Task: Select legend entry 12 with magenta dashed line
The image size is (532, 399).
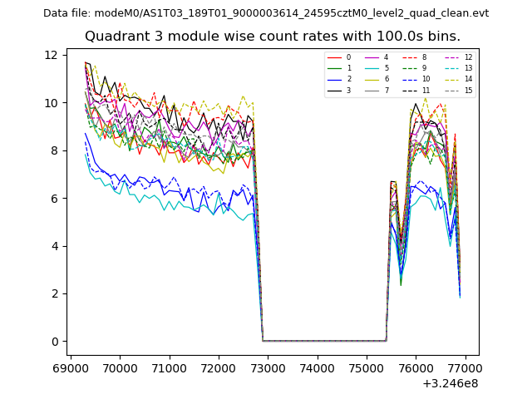Action: click(x=454, y=57)
